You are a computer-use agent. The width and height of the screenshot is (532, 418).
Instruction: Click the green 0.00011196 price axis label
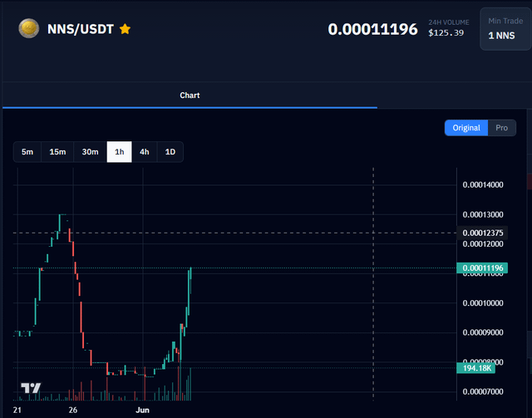(x=482, y=268)
